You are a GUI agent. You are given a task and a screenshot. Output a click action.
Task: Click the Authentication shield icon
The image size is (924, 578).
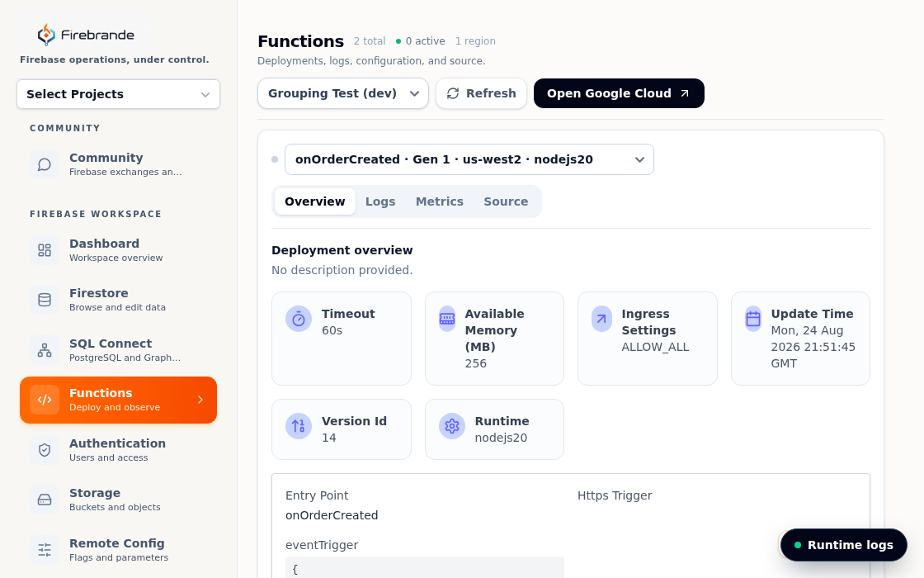tap(45, 450)
